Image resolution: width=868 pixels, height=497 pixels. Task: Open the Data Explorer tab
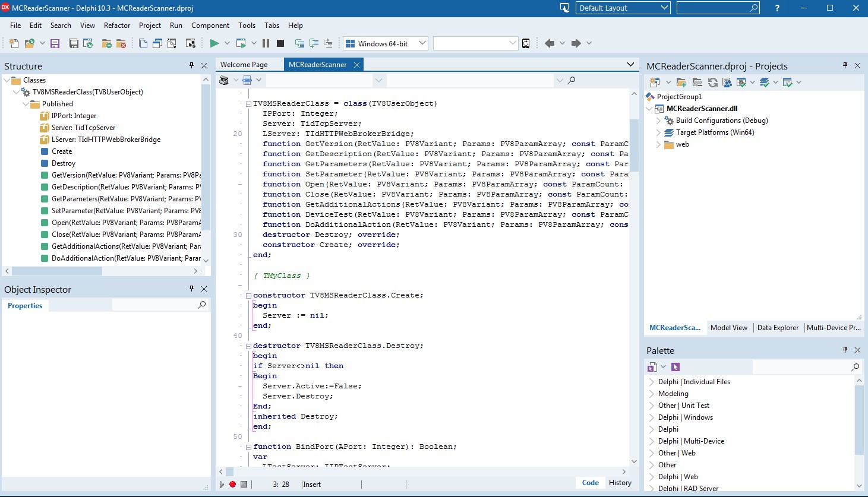tap(778, 328)
